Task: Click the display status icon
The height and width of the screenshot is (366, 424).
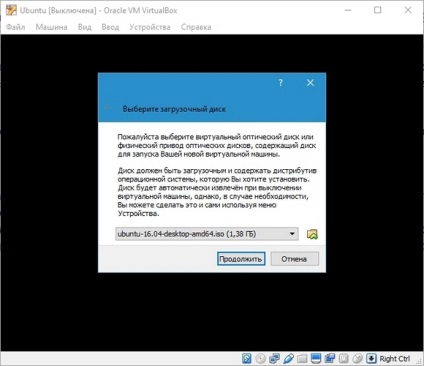Action: click(x=316, y=358)
